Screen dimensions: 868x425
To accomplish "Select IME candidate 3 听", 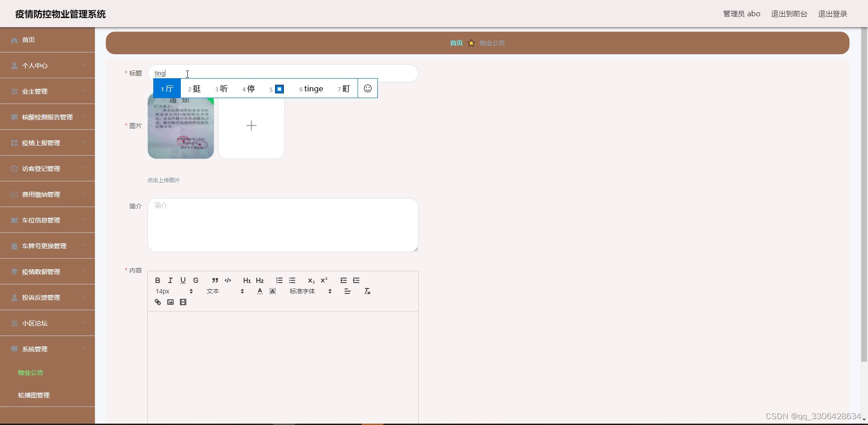I will 222,89.
